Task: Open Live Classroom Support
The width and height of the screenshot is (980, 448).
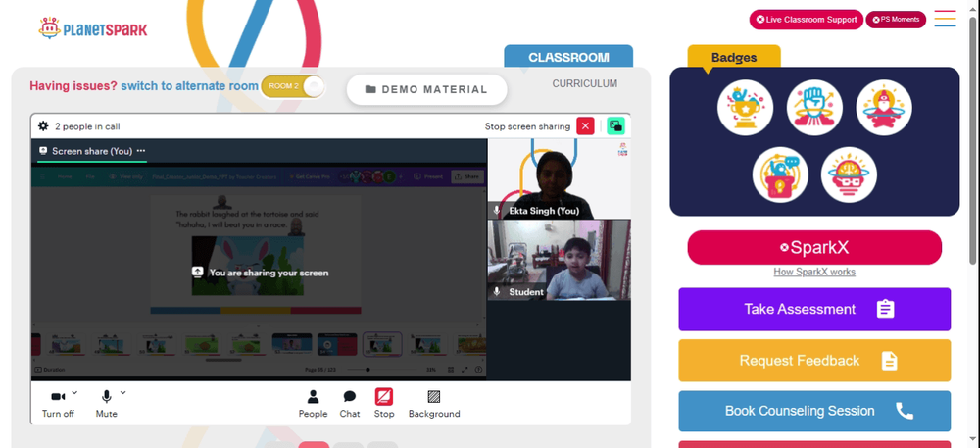Action: (807, 20)
